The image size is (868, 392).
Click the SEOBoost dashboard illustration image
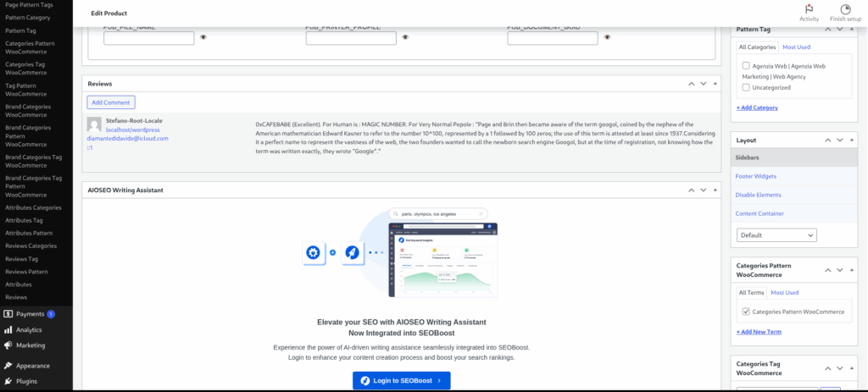(442, 260)
